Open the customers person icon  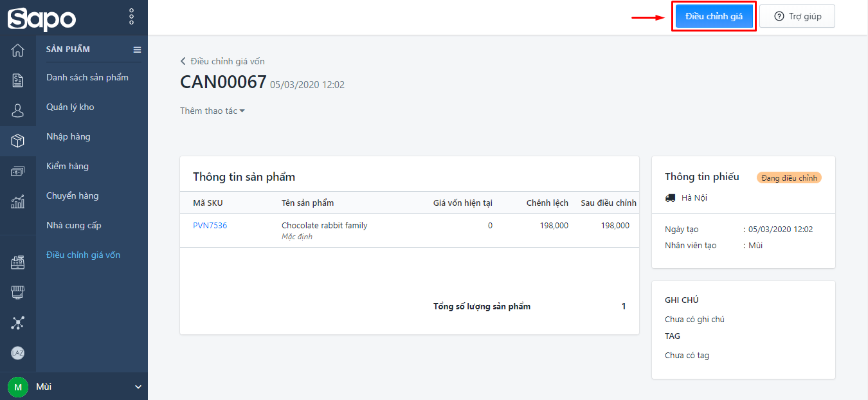18,111
